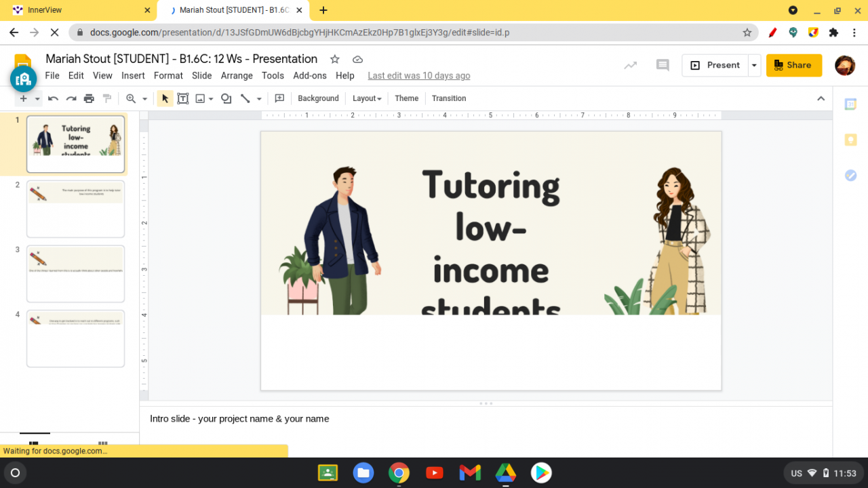Open Google Drive from the shelf

coord(505,472)
